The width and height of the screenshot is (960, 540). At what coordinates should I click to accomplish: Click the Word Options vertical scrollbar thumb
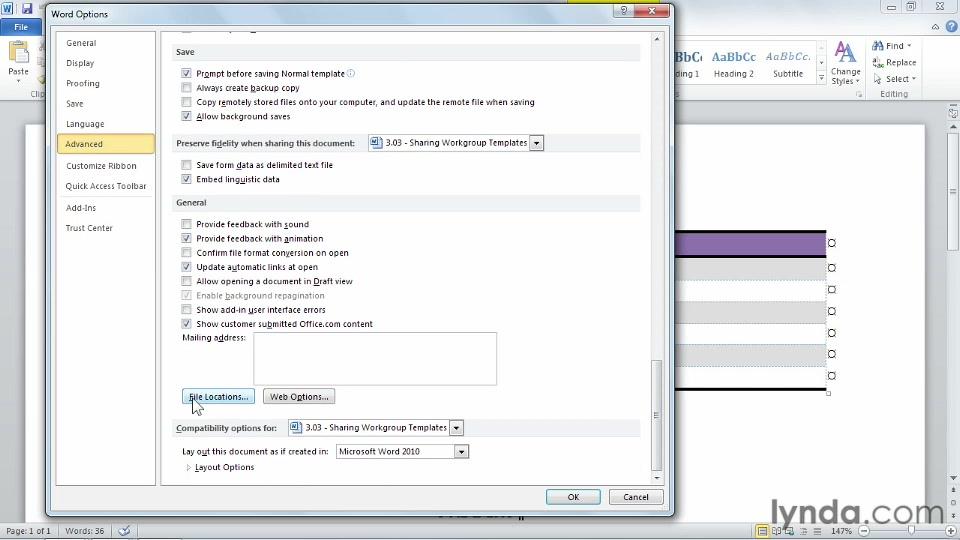pos(657,415)
